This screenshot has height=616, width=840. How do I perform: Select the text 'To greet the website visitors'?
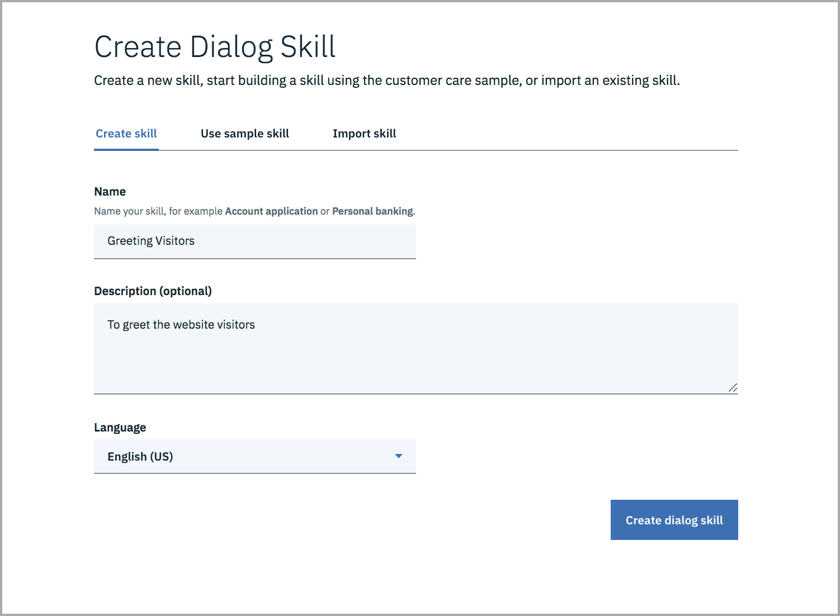click(181, 324)
